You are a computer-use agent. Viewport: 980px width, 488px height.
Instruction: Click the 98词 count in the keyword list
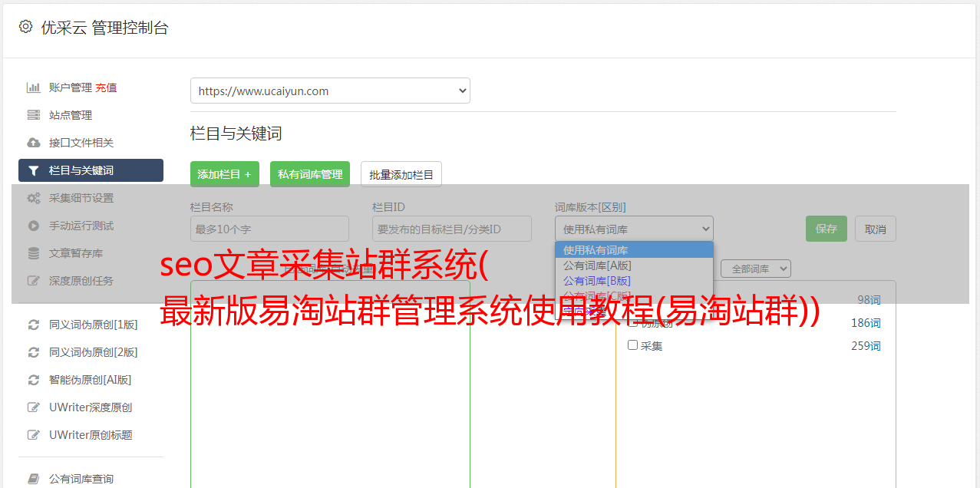[x=869, y=300]
